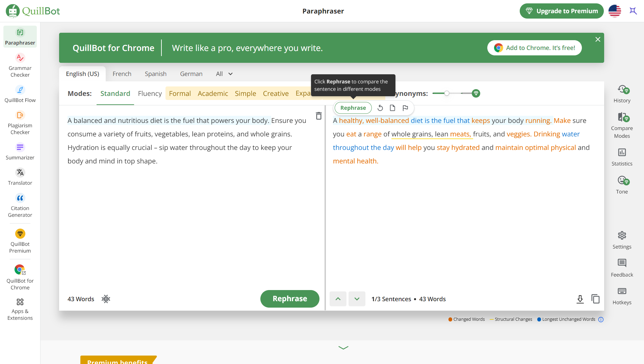This screenshot has height=364, width=644.
Task: Open Settings from right sidebar
Action: [622, 240]
